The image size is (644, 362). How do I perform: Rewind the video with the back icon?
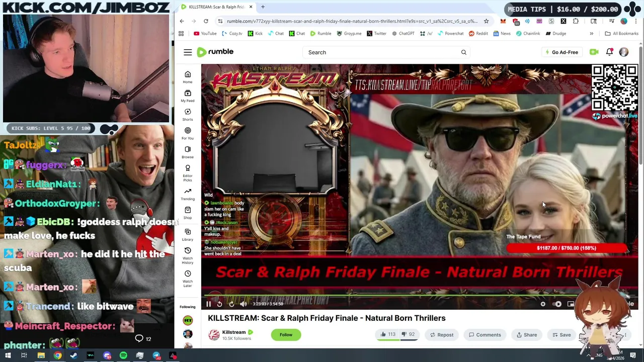pos(219,304)
